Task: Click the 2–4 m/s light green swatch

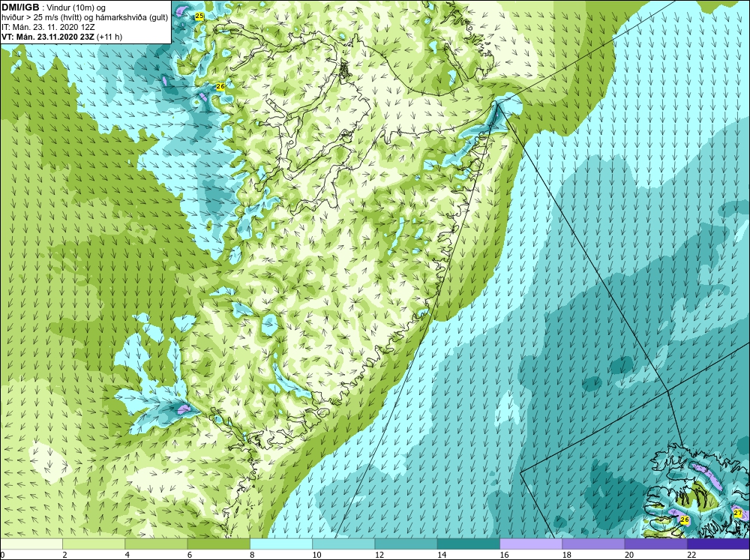Action: [94, 544]
